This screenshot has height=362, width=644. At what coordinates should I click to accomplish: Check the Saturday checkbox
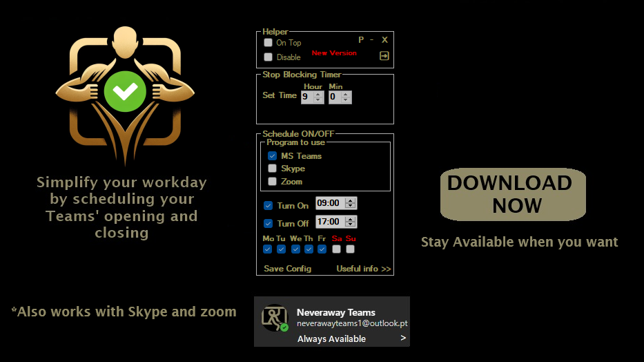[x=336, y=249]
